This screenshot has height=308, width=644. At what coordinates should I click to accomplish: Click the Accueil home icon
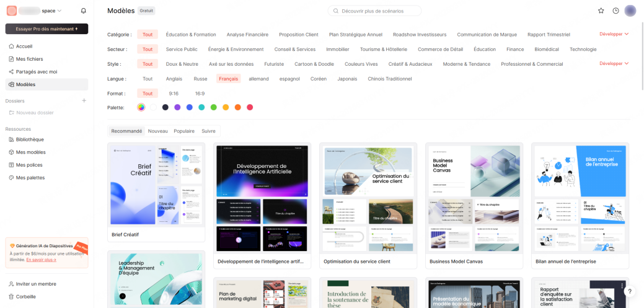pyautogui.click(x=12, y=46)
